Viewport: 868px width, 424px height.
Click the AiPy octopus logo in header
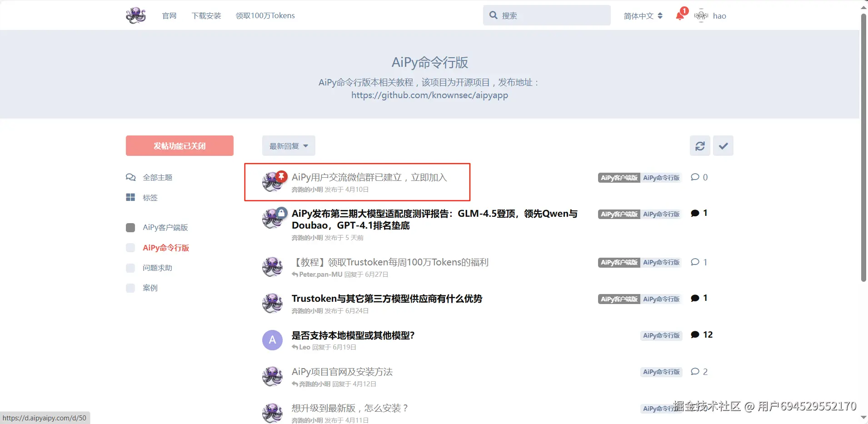click(x=136, y=15)
